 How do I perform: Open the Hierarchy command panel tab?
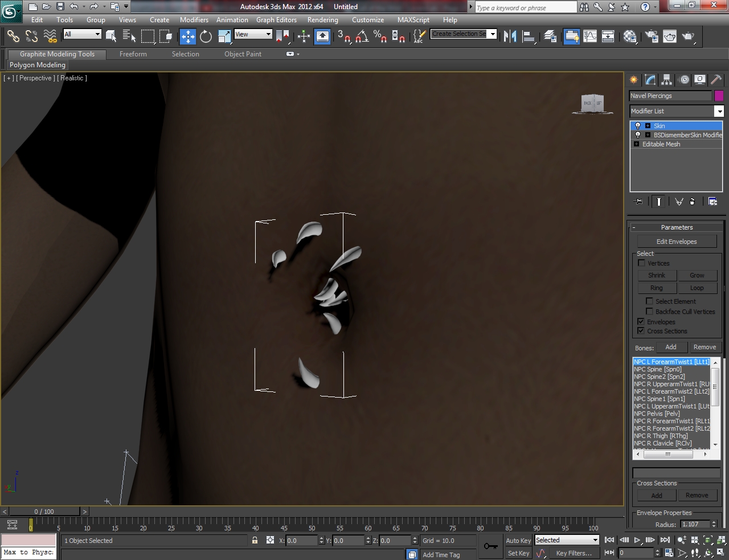point(667,80)
